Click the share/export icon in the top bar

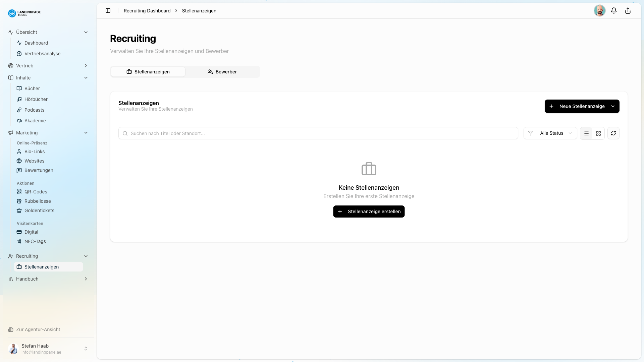click(x=628, y=10)
